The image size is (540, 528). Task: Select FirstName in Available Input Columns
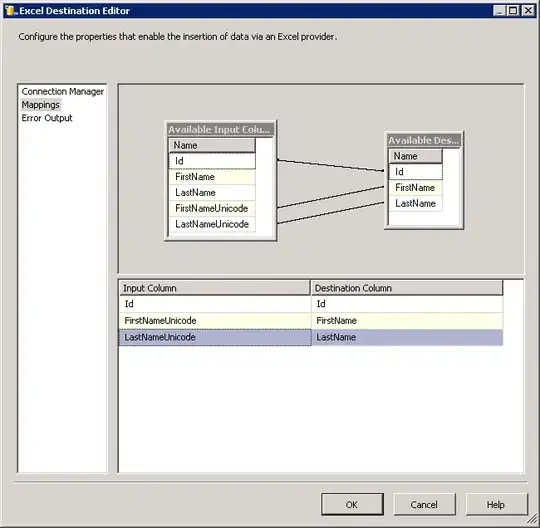point(212,177)
